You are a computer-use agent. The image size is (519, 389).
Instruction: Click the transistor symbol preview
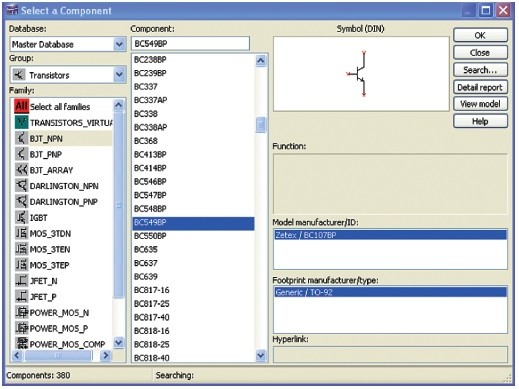coord(361,74)
